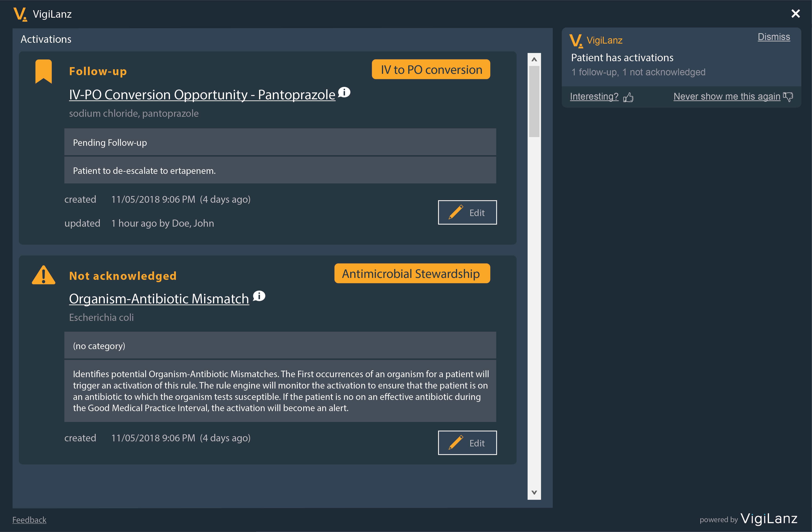
Task: Open info icon beside Organism-Antibiotic Mismatch
Action: tap(259, 296)
